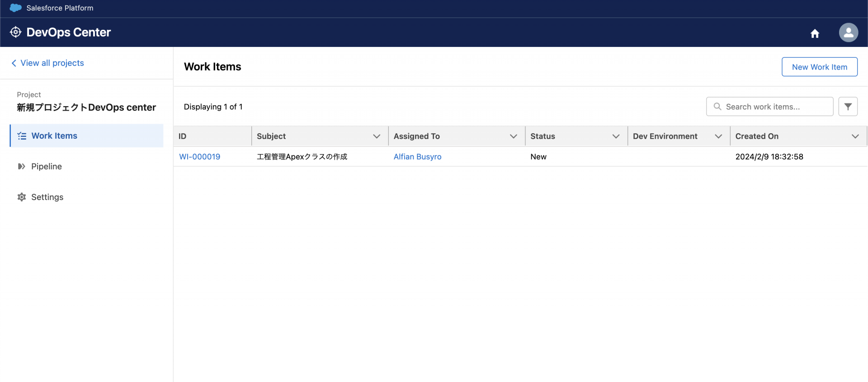Image resolution: width=868 pixels, height=382 pixels.
Task: Click the Project label in sidebar
Action: click(x=29, y=95)
